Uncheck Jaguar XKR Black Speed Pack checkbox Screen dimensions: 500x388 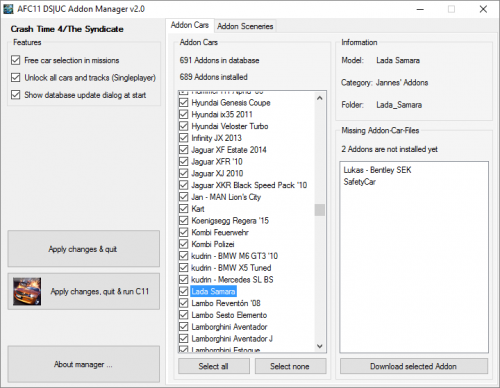click(184, 185)
